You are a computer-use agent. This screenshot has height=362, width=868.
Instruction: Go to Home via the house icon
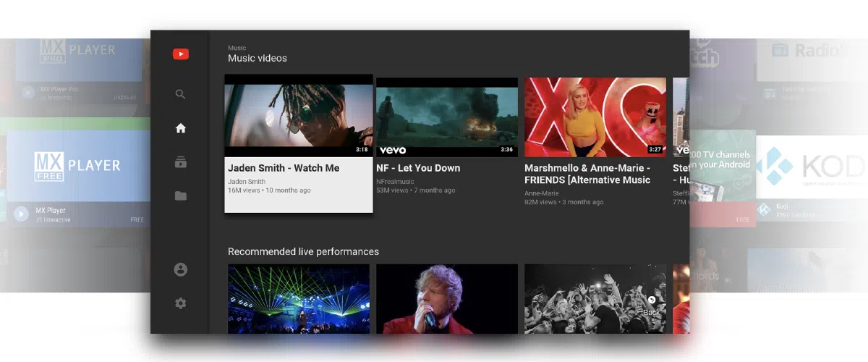(181, 128)
